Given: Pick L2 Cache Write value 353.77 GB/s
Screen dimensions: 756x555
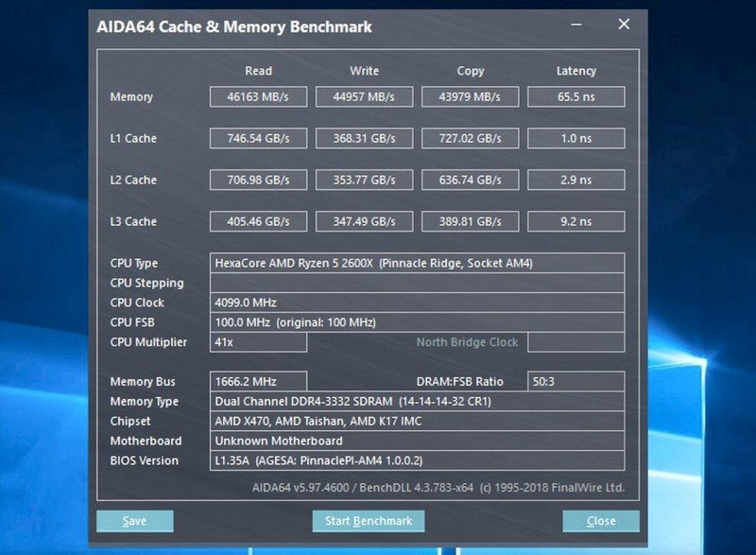Looking at the screenshot, I should tap(365, 180).
